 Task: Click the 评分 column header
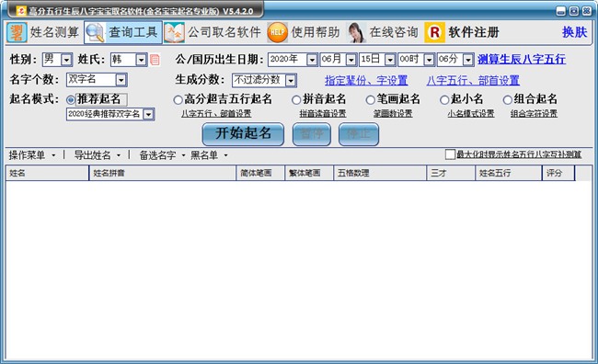coord(558,173)
